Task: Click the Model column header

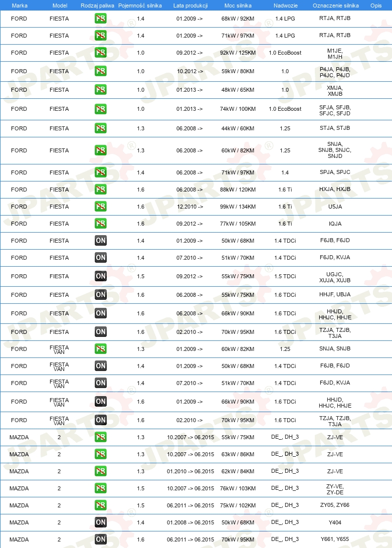Action: coord(60,6)
